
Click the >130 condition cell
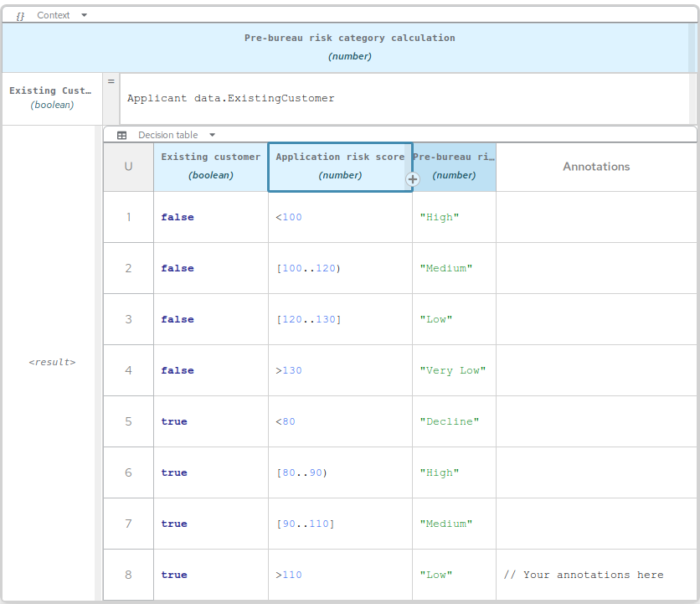point(340,370)
